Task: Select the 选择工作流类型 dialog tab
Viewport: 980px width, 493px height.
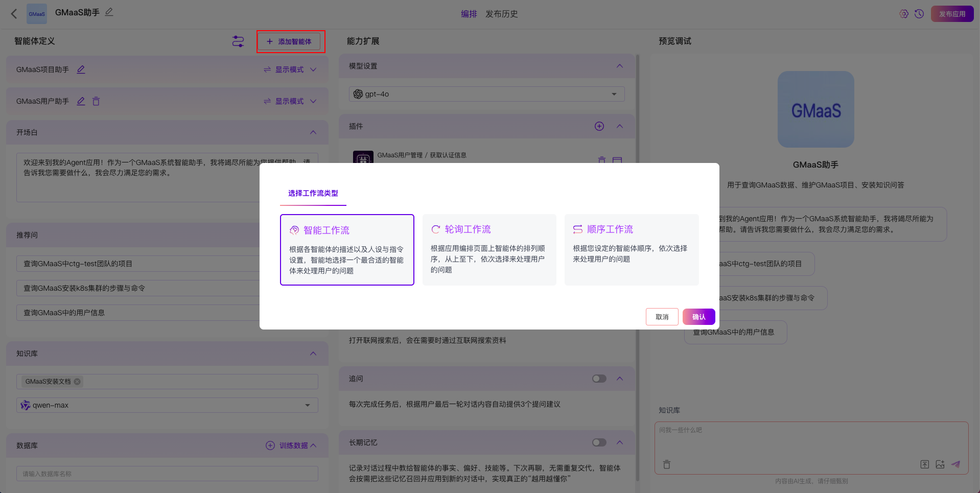Action: click(x=313, y=193)
